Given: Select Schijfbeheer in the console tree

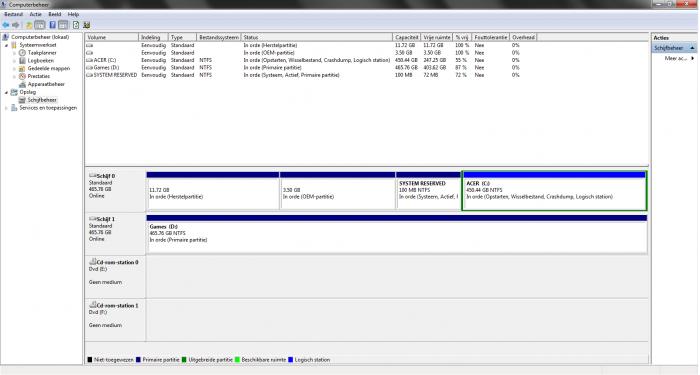Looking at the screenshot, I should pos(42,100).
